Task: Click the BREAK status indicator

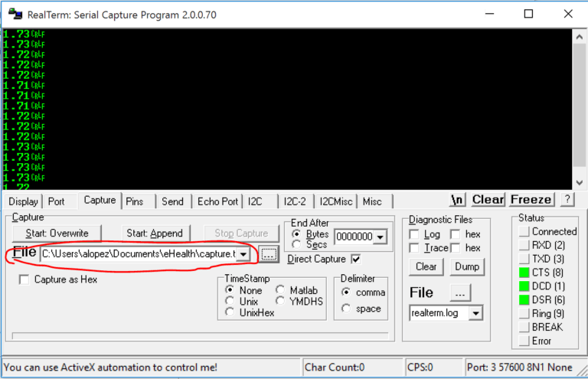Action: pos(524,327)
